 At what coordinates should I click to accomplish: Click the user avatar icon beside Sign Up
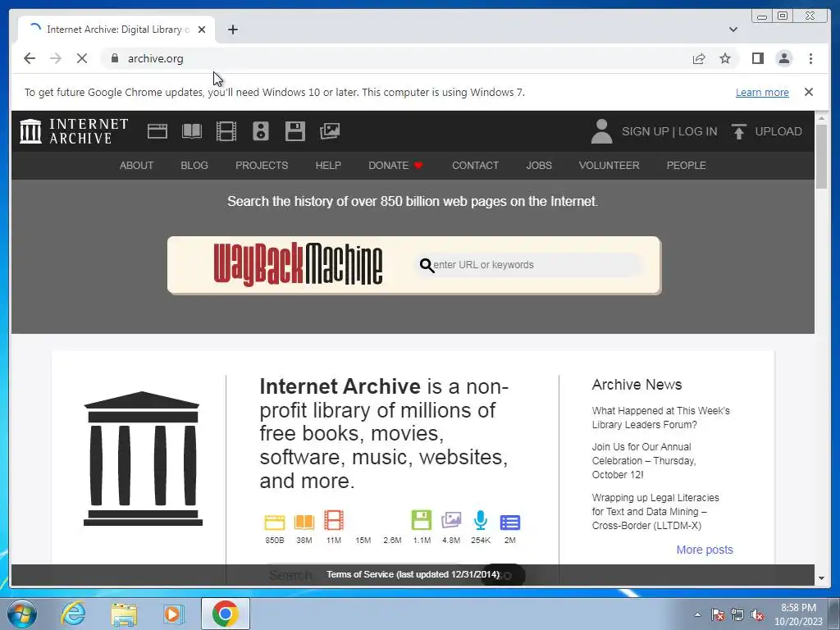point(601,131)
